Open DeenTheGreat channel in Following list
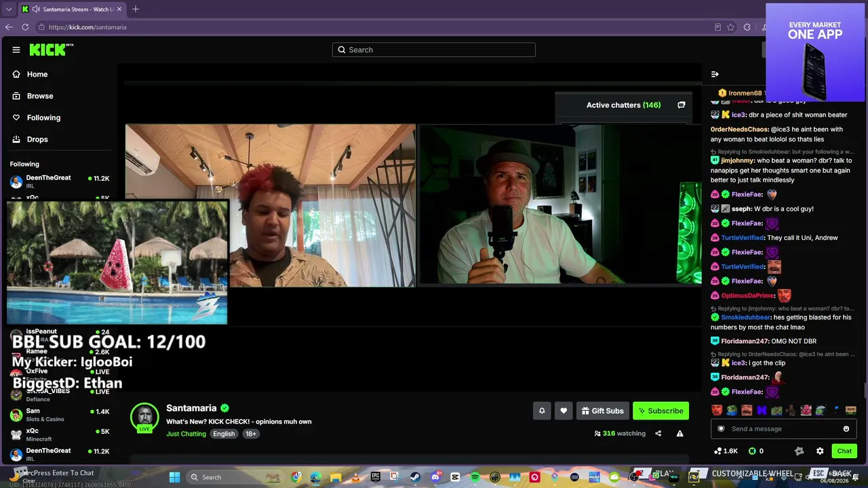 click(x=60, y=182)
